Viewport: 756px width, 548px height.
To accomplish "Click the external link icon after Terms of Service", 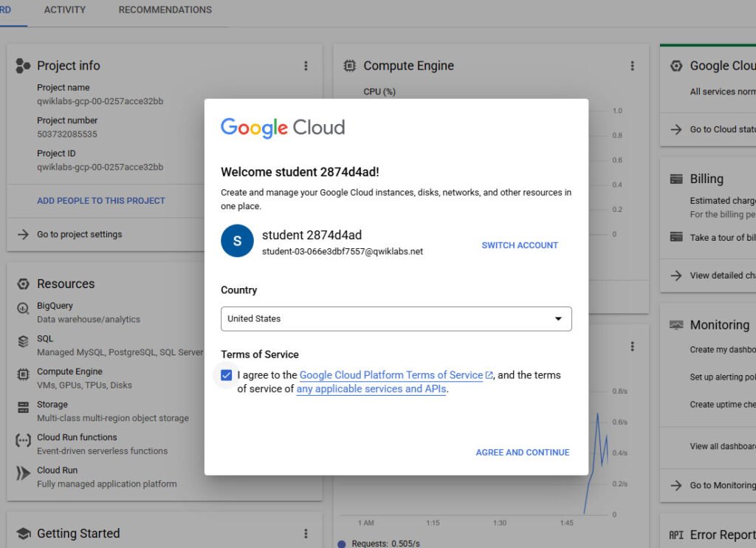I will [489, 375].
